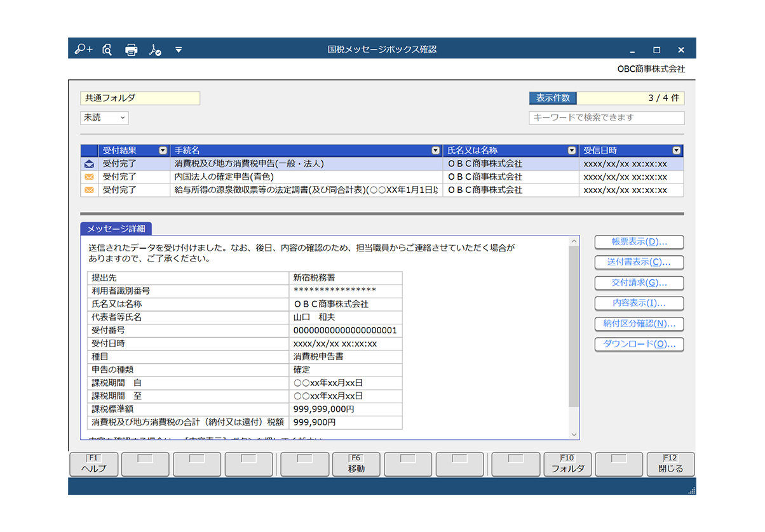Open print preview from the title toolbar
Image resolution: width=765 pixels, height=532 pixels.
pos(107,50)
